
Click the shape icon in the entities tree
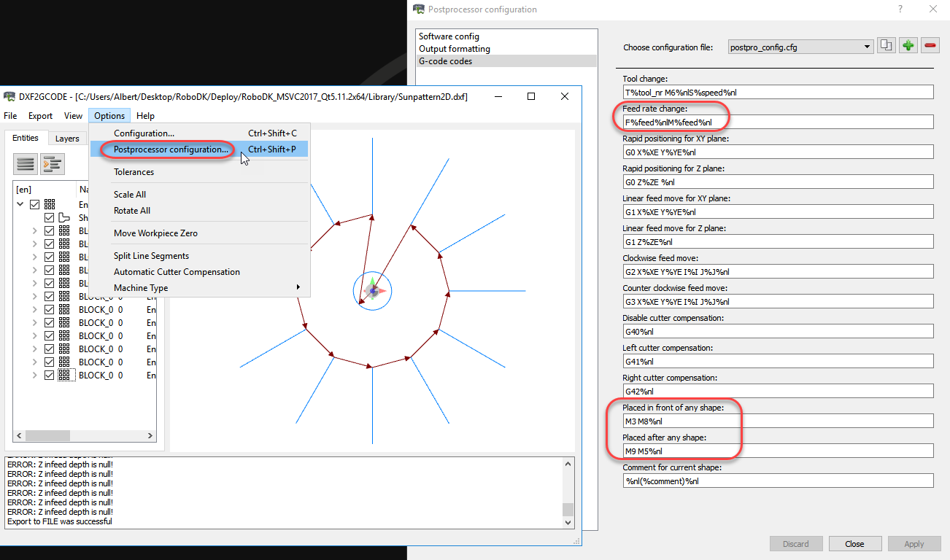tap(64, 218)
